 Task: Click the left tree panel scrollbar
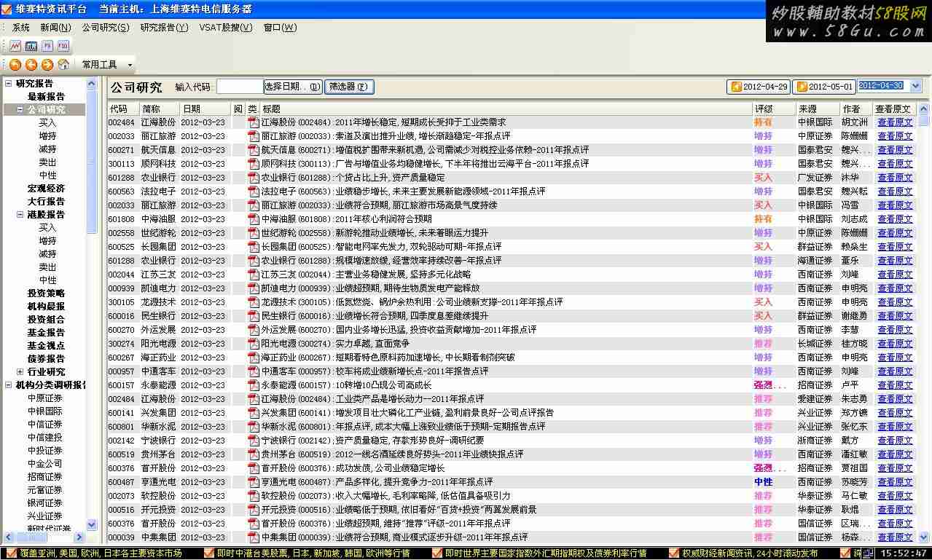click(x=92, y=304)
